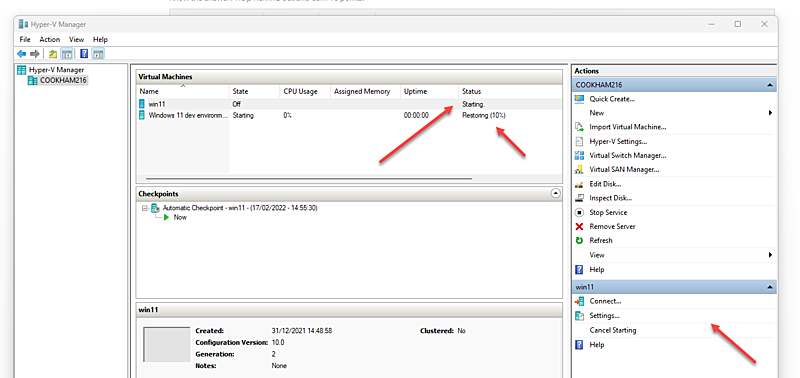Click the green Refresh icon
Image resolution: width=800 pixels, height=378 pixels.
click(579, 240)
